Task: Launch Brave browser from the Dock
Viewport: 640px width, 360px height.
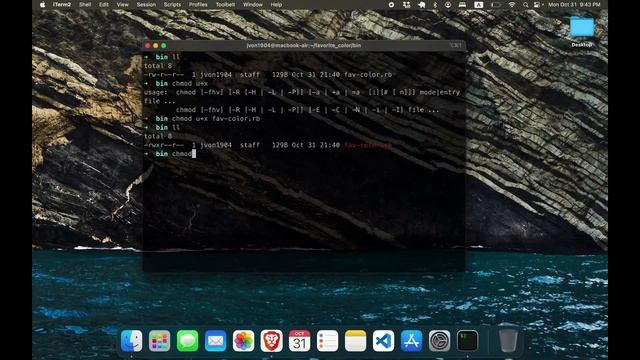Action: 271,341
